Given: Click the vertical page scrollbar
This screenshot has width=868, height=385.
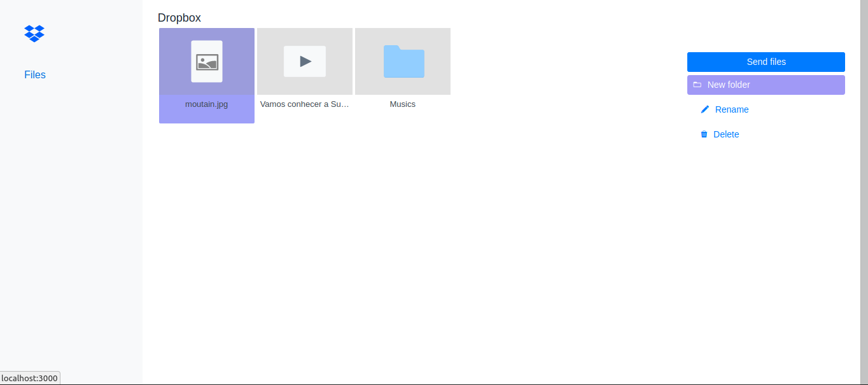Looking at the screenshot, I should click(x=864, y=192).
